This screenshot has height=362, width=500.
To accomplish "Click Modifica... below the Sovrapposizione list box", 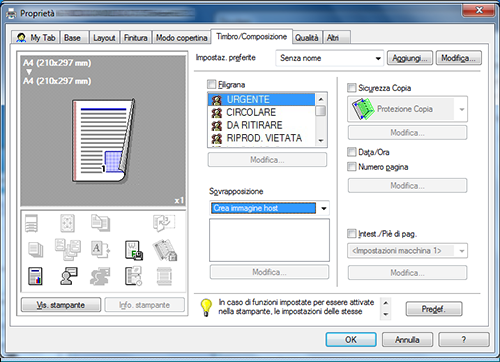I will 269,272.
